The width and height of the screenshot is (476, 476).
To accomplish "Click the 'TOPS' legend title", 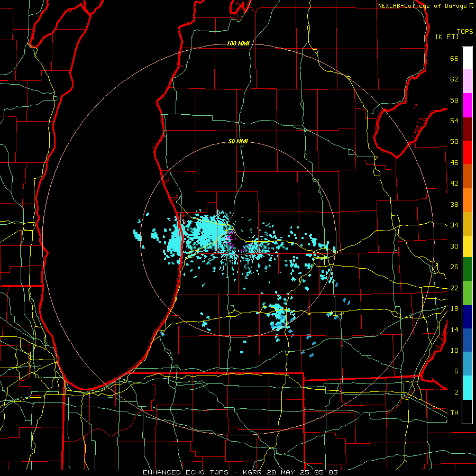I will pyautogui.click(x=465, y=32).
